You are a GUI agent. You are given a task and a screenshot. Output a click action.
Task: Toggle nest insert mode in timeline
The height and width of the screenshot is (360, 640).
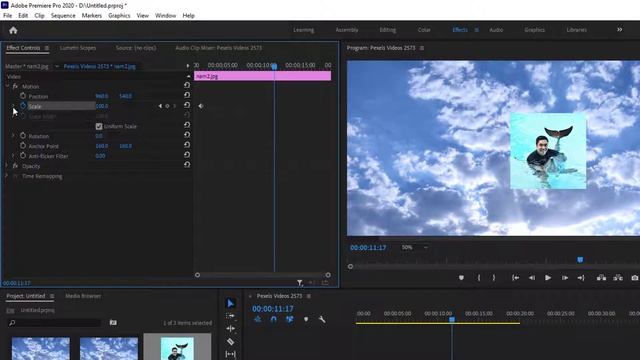(258, 320)
